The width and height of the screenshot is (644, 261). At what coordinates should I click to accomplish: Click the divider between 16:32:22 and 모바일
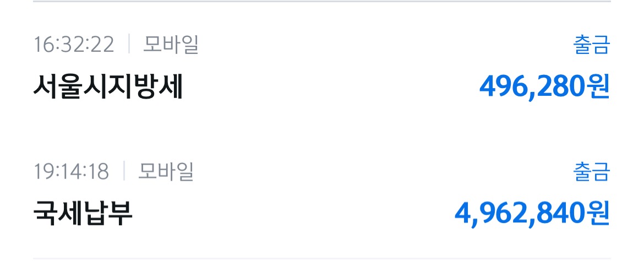point(129,45)
